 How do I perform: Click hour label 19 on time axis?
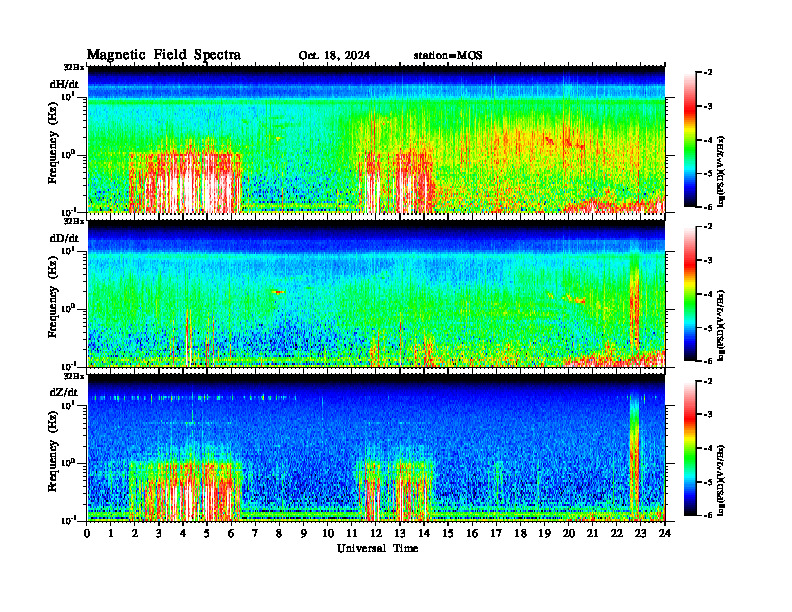(544, 534)
